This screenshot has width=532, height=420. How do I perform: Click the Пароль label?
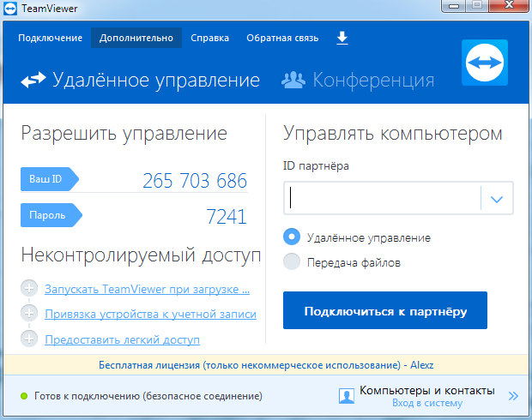click(x=51, y=215)
